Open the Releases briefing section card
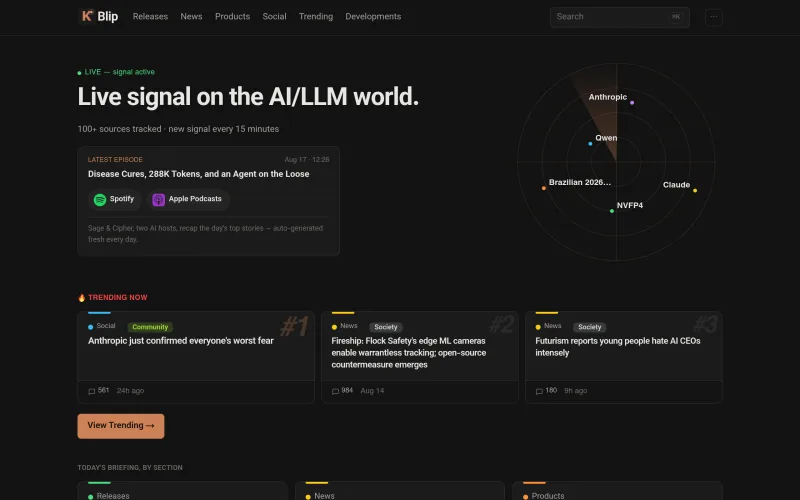The width and height of the screenshot is (800, 500). (x=182, y=491)
